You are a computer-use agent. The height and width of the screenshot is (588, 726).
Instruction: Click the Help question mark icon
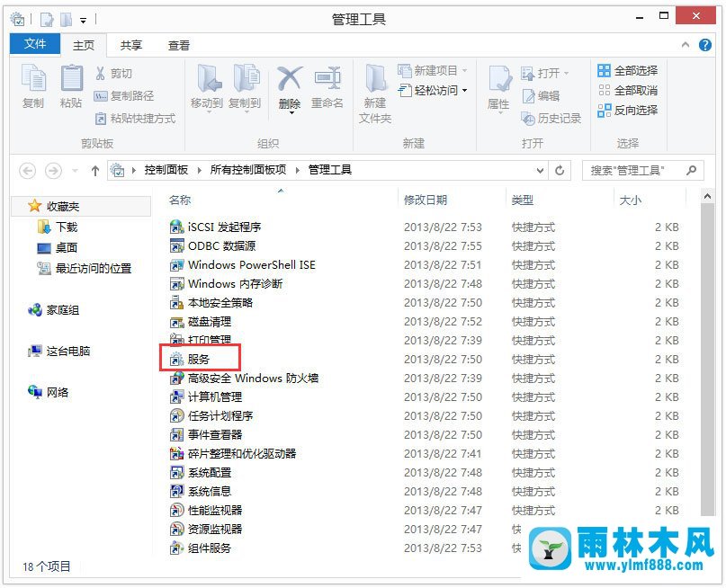tap(705, 45)
